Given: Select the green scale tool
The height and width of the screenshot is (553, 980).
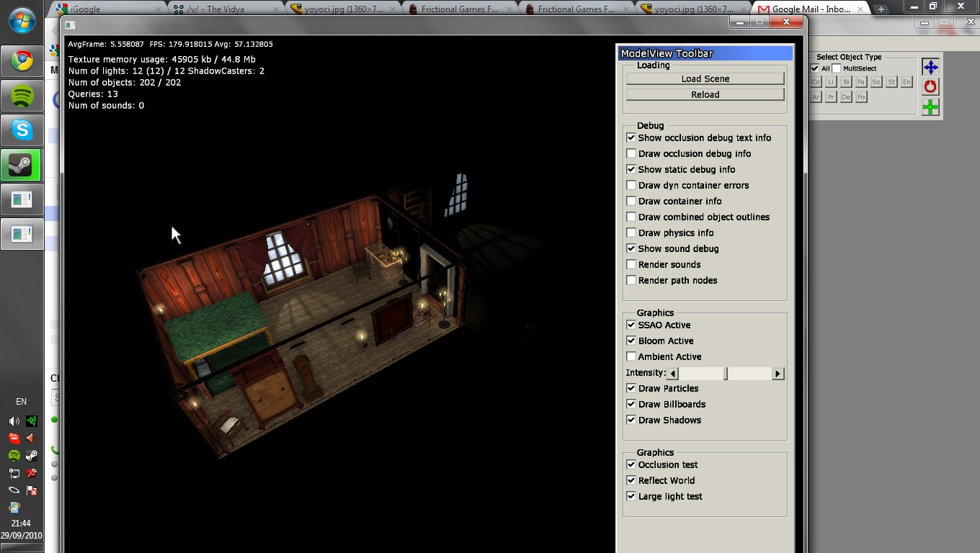Looking at the screenshot, I should click(930, 107).
